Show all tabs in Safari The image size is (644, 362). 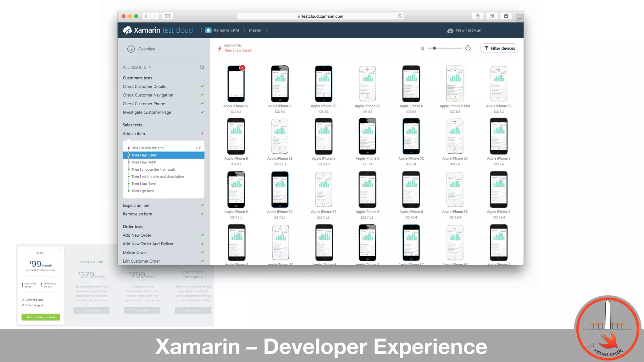tap(492, 16)
